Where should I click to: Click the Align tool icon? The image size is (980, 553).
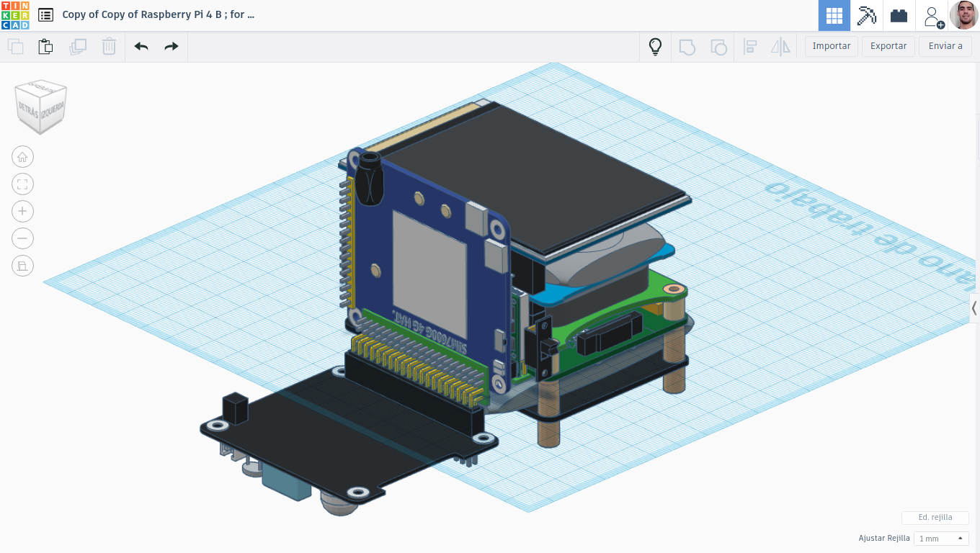pos(750,47)
